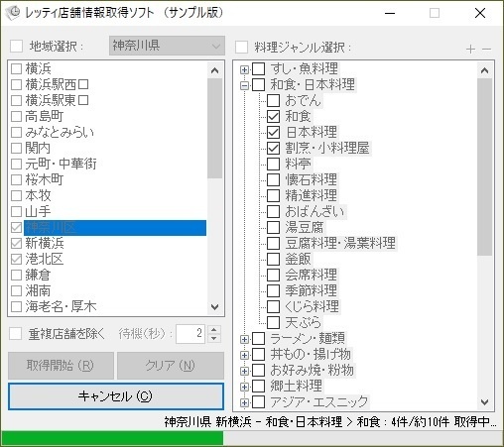Check the みなとみらい area checkbox

click(16, 132)
